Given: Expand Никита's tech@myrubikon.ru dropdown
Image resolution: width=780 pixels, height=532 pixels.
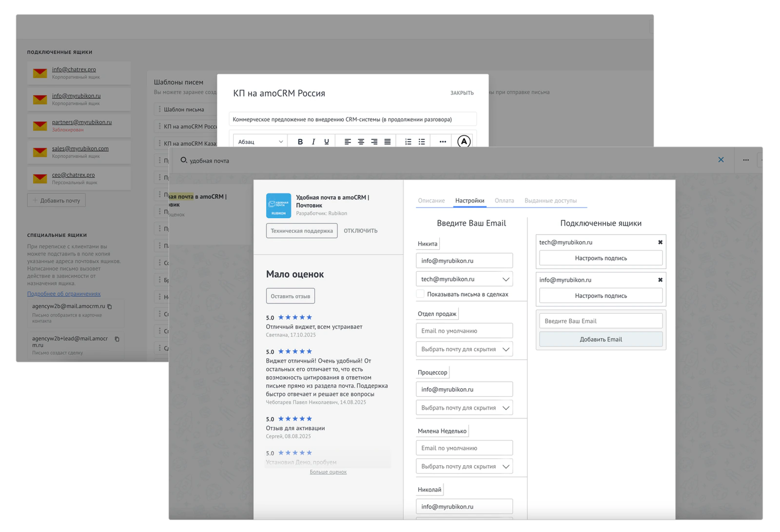Looking at the screenshot, I should [x=464, y=279].
